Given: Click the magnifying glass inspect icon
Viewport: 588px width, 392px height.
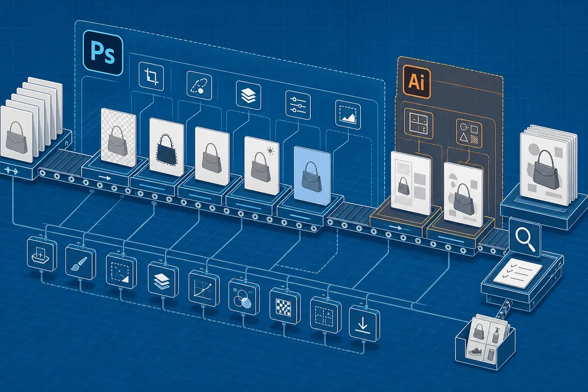Looking at the screenshot, I should (x=525, y=237).
